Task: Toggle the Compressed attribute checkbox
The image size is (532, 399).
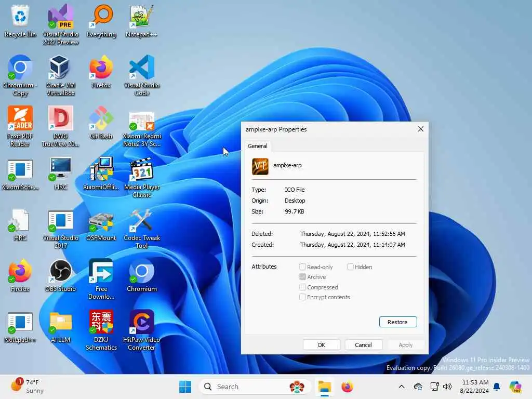Action: click(302, 287)
